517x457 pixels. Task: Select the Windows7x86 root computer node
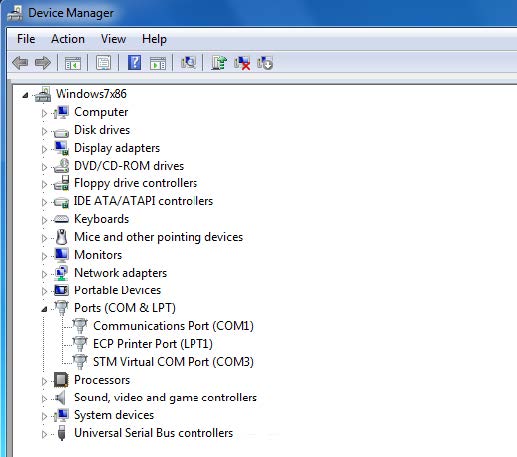pyautogui.click(x=91, y=94)
